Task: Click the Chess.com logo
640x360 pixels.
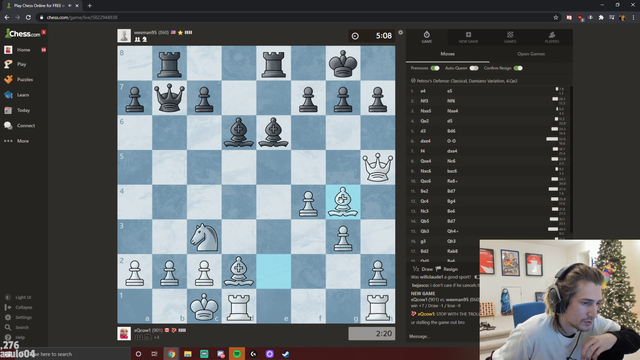Action: [22, 33]
